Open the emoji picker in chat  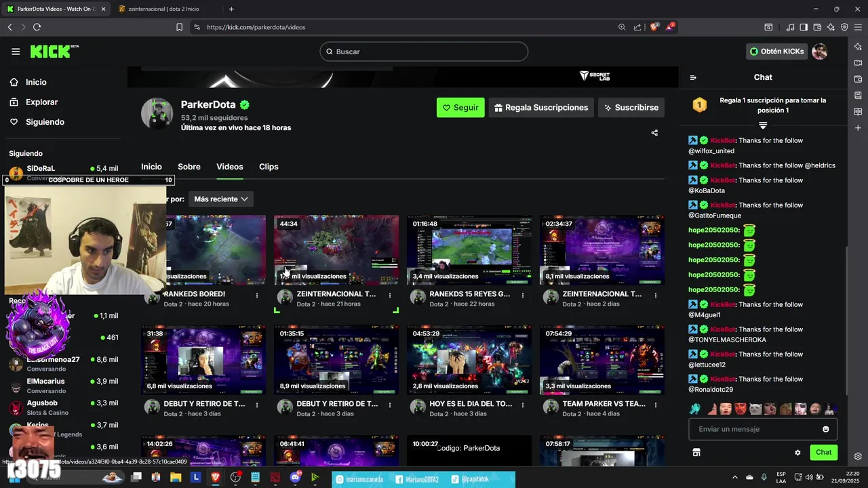pyautogui.click(x=826, y=429)
